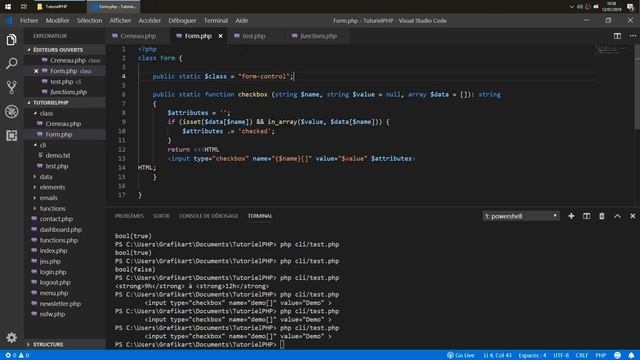This screenshot has height=360, width=640.
Task: Open the Extensions view in activity bar
Action: click(11, 135)
